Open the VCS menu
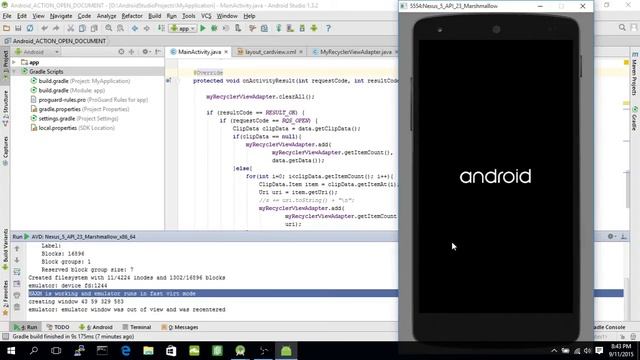This screenshot has width=640, height=360. 206,16
